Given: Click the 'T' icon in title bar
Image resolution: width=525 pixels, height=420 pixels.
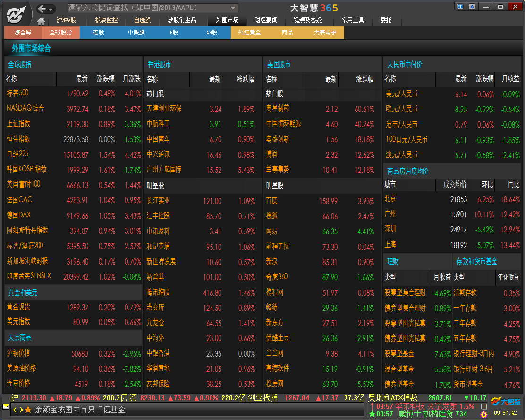Looking at the screenshot, I should click(x=460, y=7).
